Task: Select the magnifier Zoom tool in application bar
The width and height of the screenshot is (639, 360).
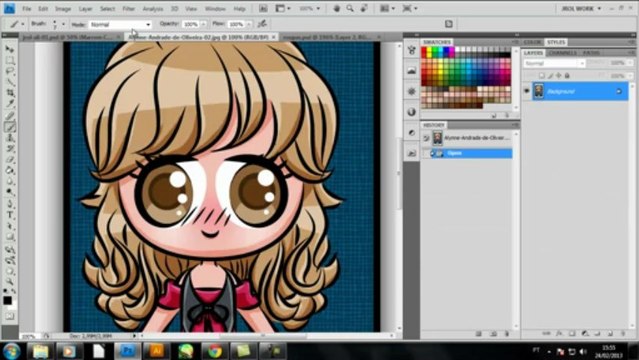Action: coord(350,8)
